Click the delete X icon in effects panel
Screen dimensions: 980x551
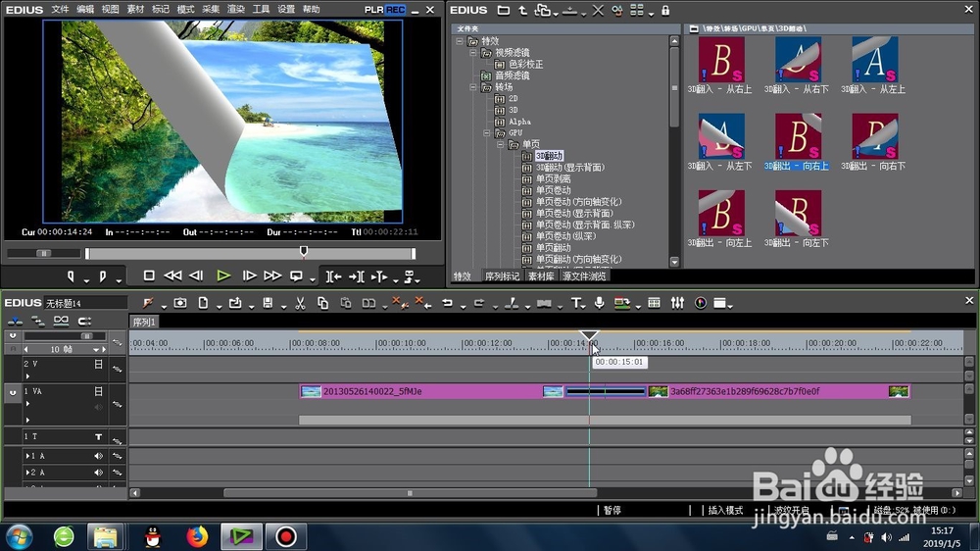(598, 10)
